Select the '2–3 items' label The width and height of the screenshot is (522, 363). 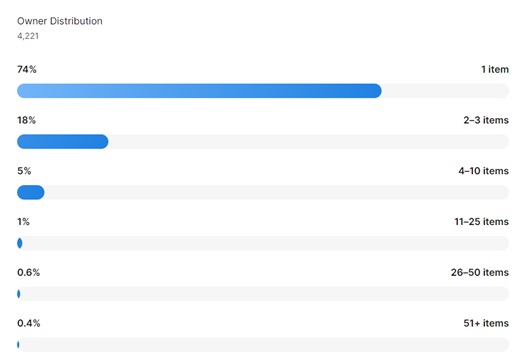pos(486,120)
